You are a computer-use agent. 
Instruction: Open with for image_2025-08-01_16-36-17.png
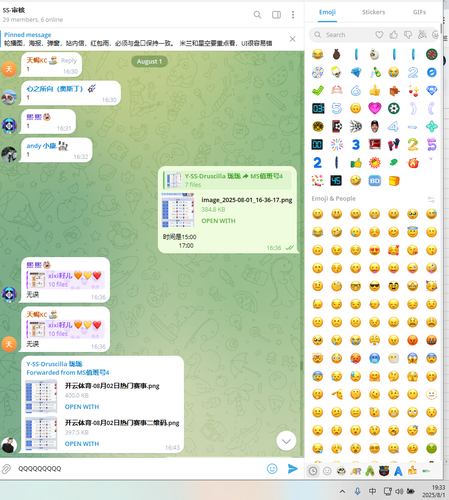click(218, 221)
